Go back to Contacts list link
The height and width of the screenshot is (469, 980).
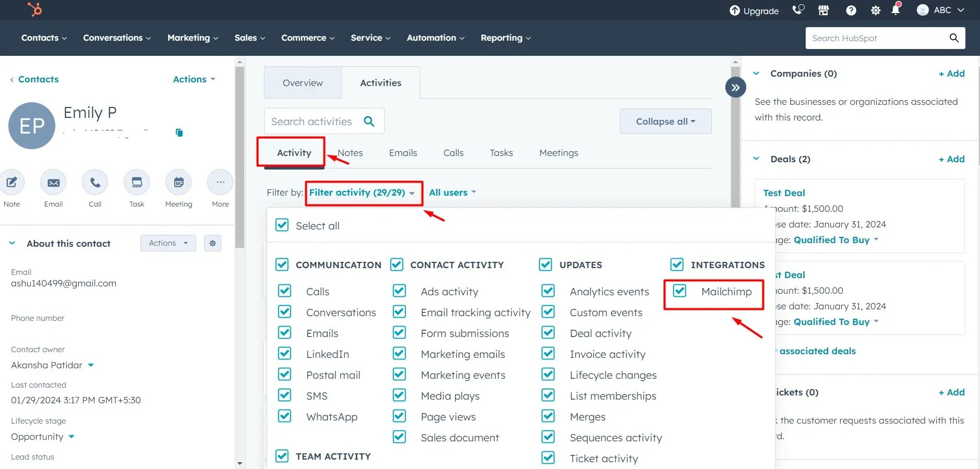[x=34, y=79]
